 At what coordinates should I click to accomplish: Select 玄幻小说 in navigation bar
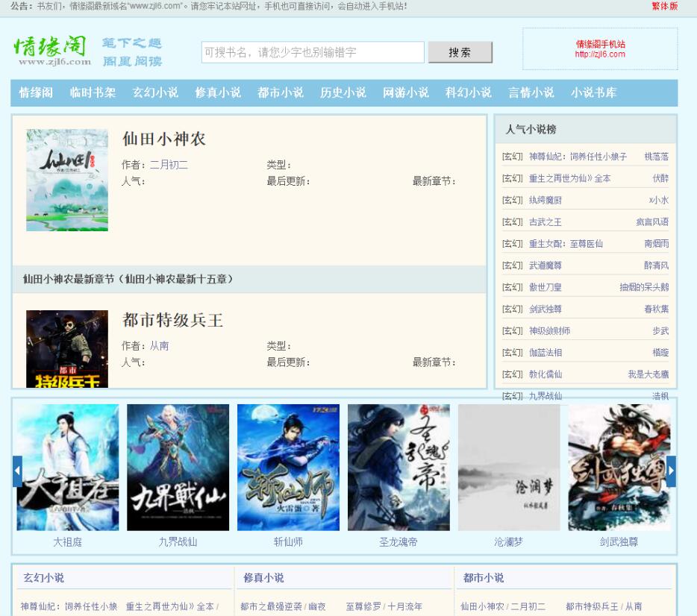pos(155,92)
